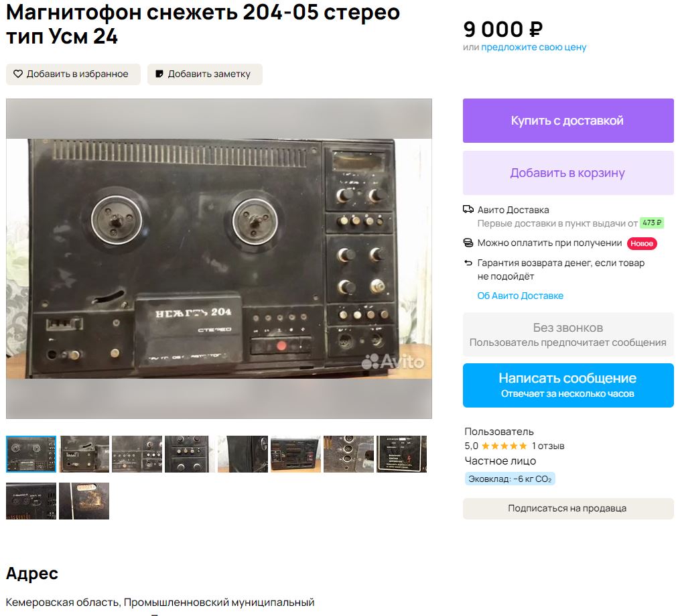
Task: Open the main tape recorder photo
Action: [x=219, y=259]
